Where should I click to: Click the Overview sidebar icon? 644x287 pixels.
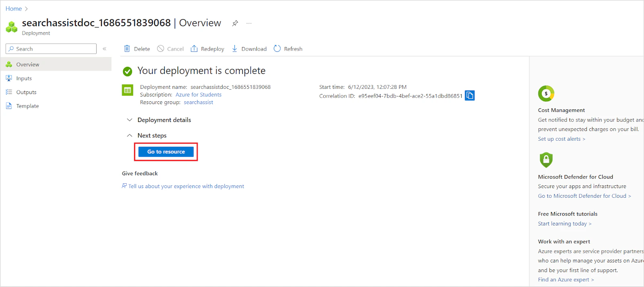click(x=9, y=64)
